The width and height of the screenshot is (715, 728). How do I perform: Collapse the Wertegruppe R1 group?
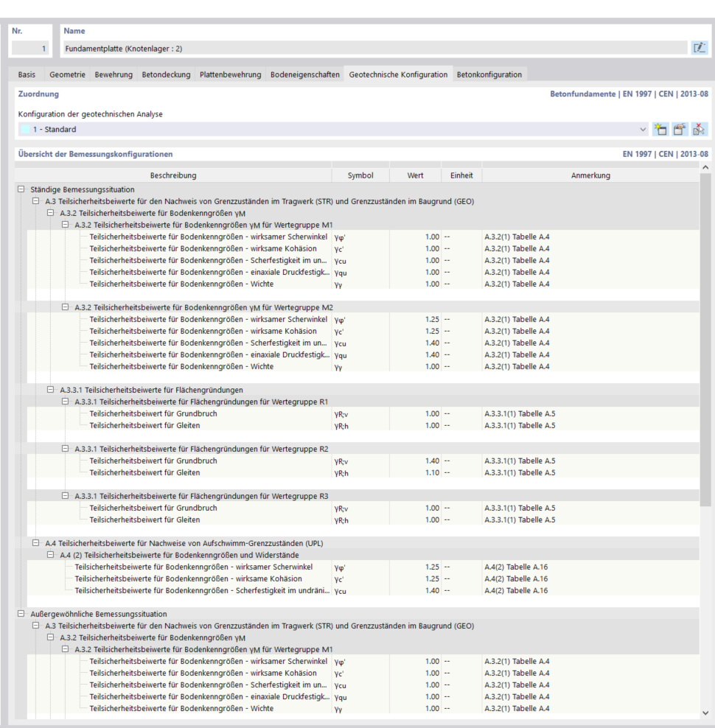(65, 401)
